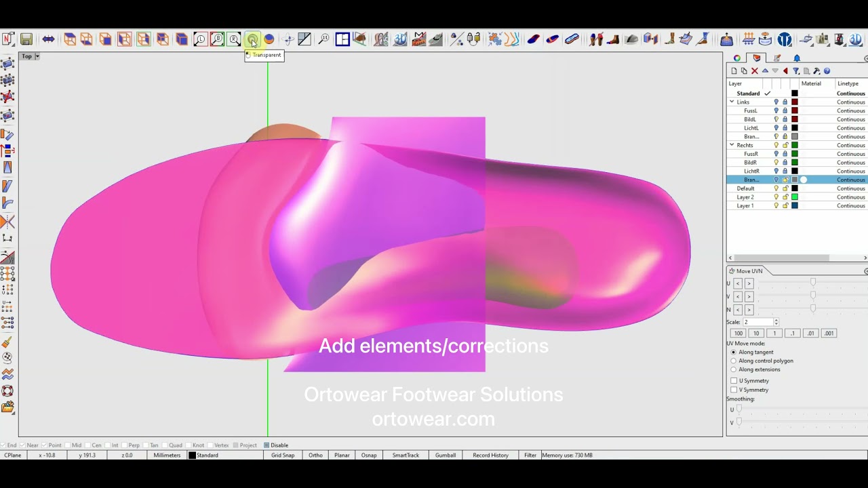Open color swatch of Layer 2
This screenshot has height=488, width=868.
[x=795, y=197]
